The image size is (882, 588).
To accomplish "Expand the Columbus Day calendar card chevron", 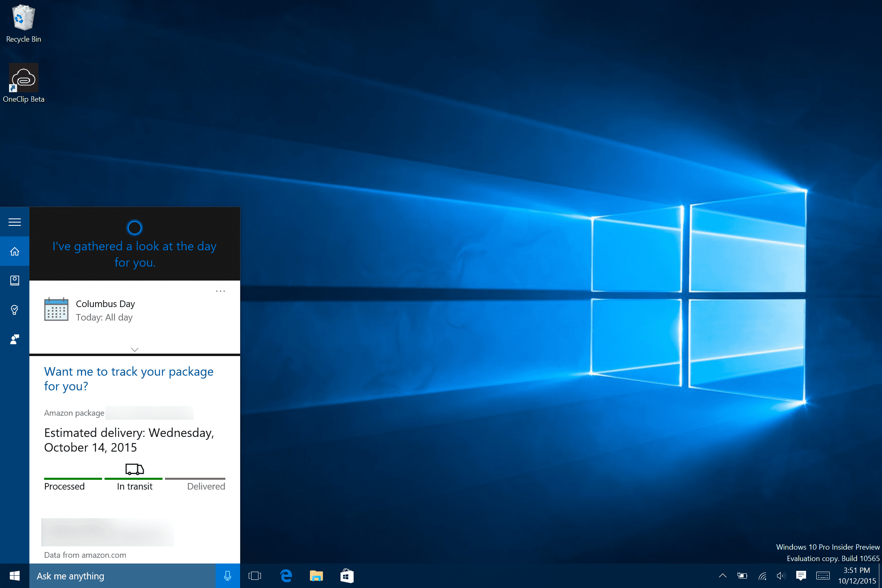I will tap(135, 350).
